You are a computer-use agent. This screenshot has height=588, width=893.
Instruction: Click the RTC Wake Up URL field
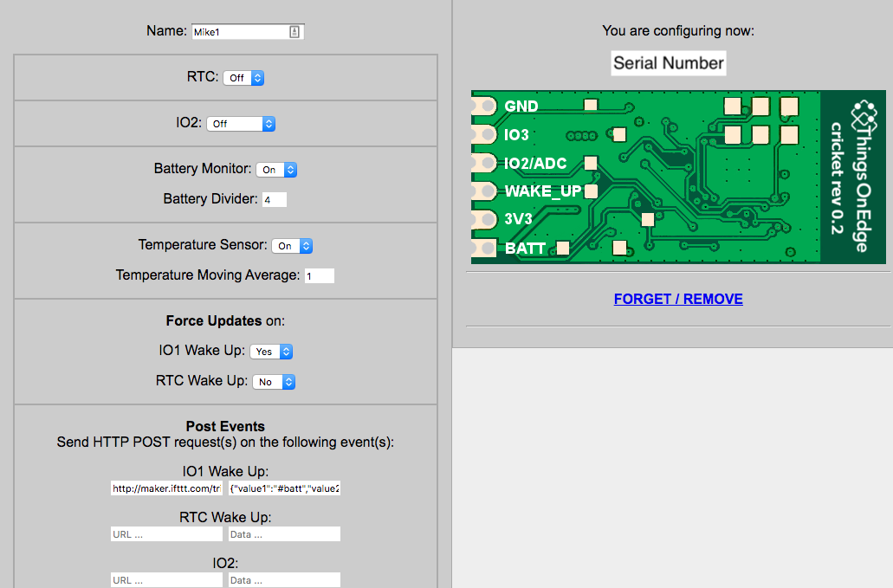[x=166, y=534]
